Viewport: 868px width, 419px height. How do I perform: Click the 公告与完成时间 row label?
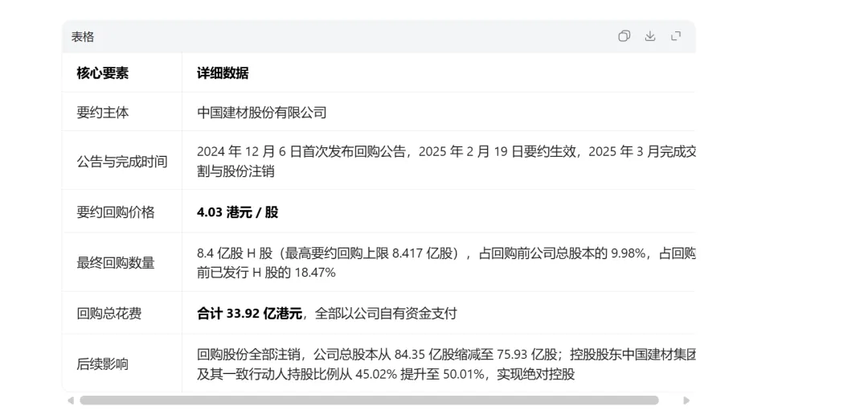[x=122, y=162]
